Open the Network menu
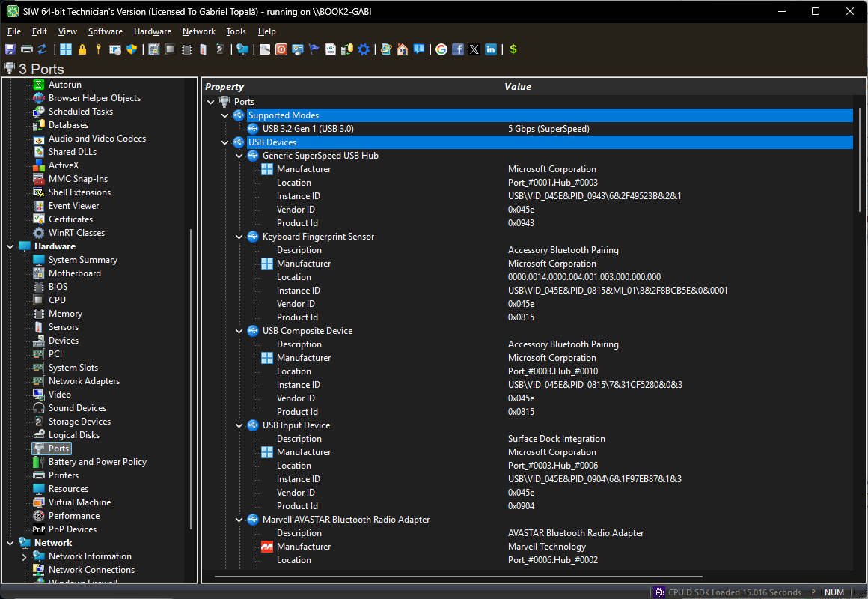The height and width of the screenshot is (599, 868). click(x=199, y=31)
